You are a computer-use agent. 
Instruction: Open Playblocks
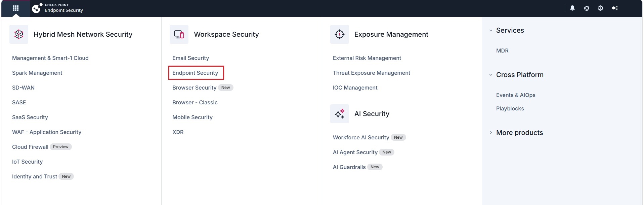(510, 108)
